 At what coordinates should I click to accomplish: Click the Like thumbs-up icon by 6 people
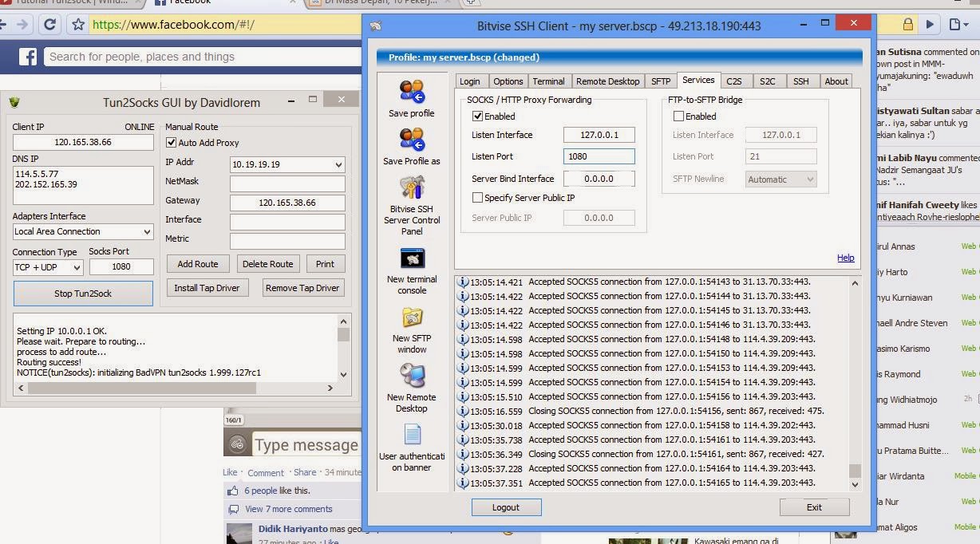233,491
